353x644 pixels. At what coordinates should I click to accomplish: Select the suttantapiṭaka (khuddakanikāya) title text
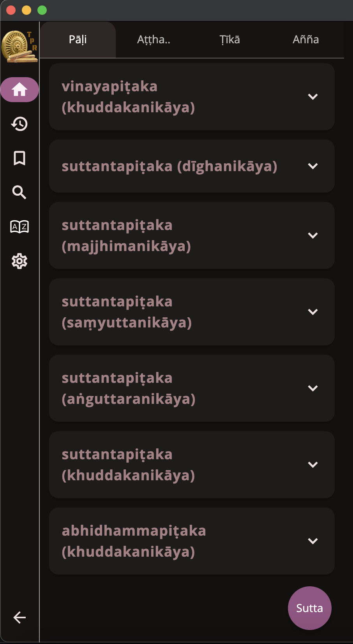(128, 465)
